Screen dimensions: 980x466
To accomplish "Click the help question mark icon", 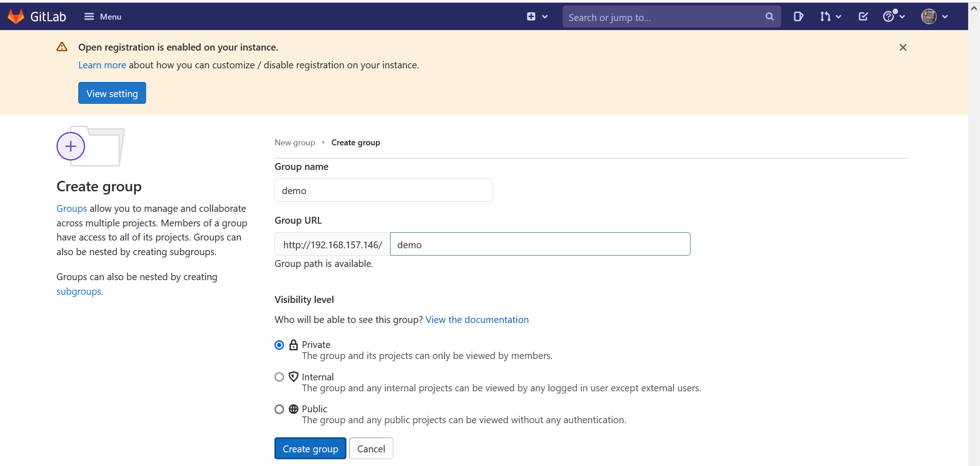I will coord(889,16).
